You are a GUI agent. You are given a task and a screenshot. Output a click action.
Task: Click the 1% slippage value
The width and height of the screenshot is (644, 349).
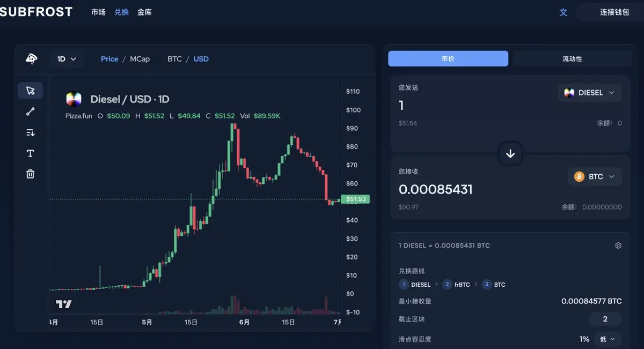point(584,339)
